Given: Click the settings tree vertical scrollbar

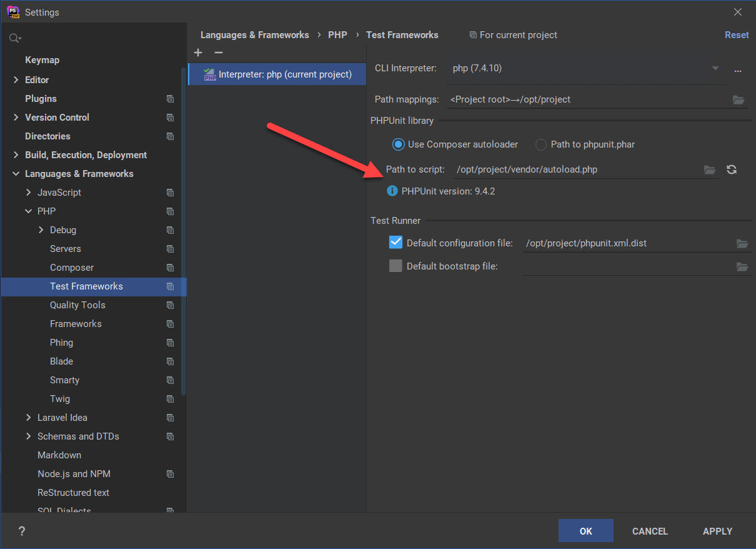Looking at the screenshot, I should [184, 230].
